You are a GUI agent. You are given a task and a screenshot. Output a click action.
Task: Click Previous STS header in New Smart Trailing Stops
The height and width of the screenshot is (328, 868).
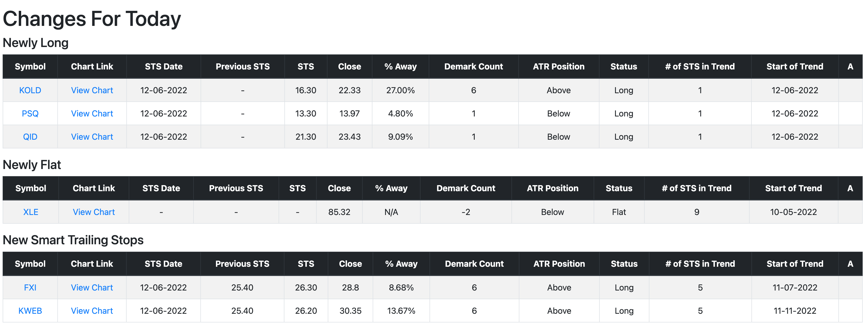[242, 264]
